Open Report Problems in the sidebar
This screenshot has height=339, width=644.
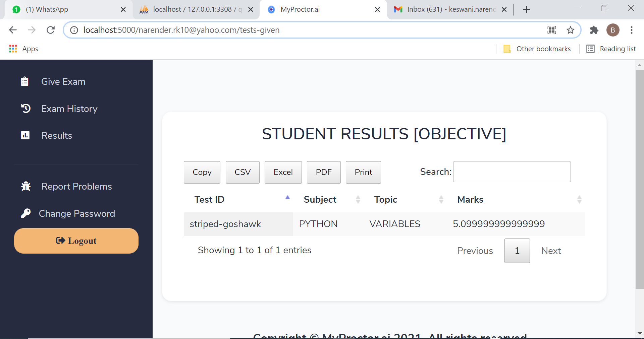tap(76, 186)
